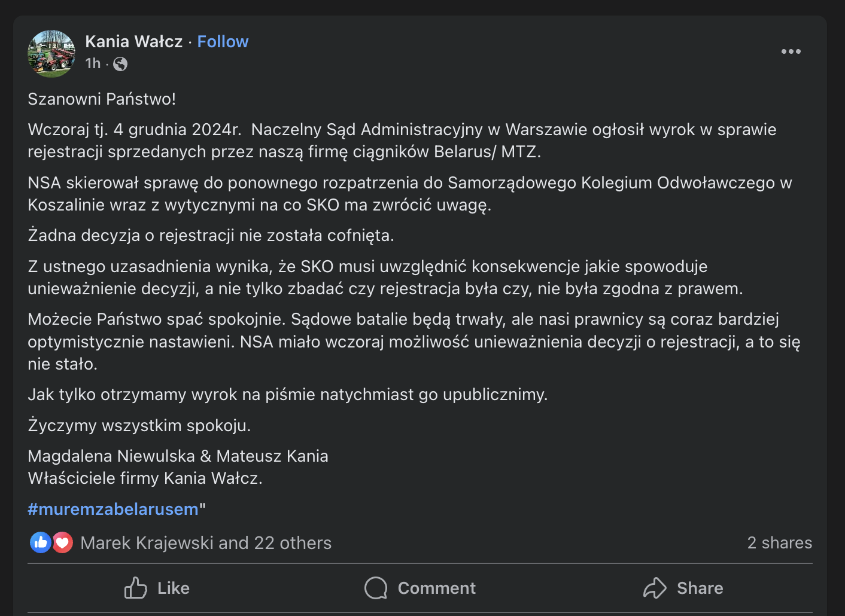The image size is (845, 616).
Task: Open the Kania Wałcz page name link
Action: coord(134,41)
